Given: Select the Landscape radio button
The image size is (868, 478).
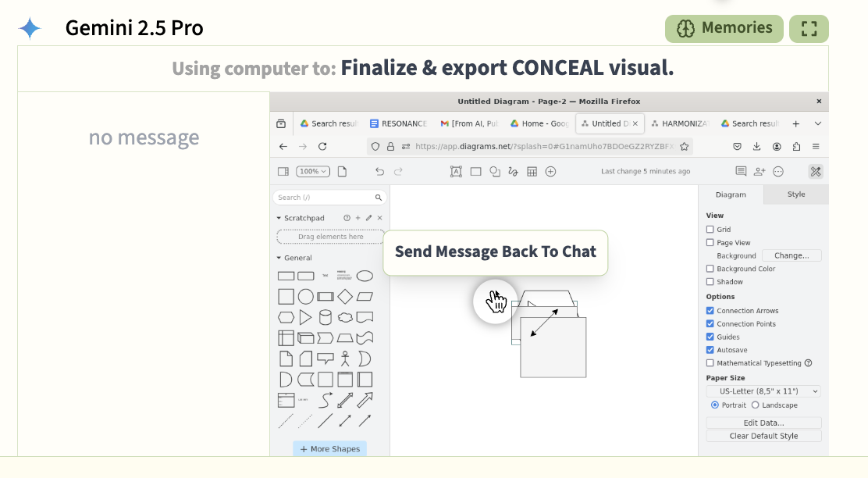Looking at the screenshot, I should click(x=755, y=405).
